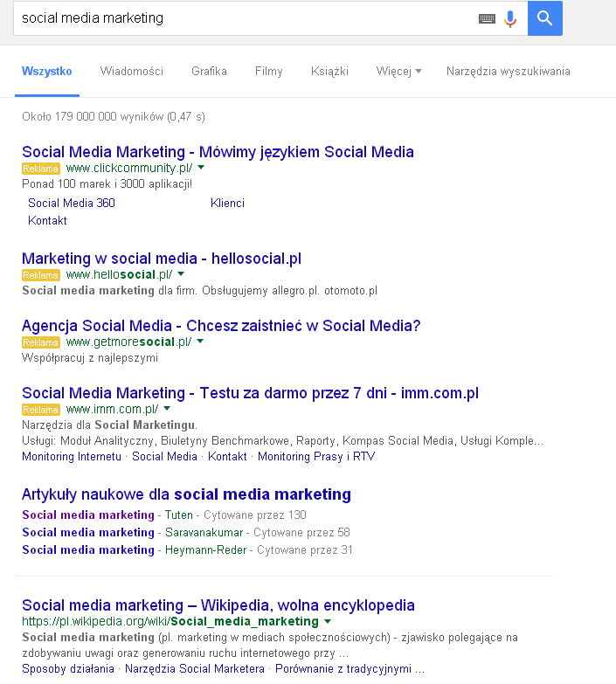616x684 pixels.
Task: Click inside the search query text field
Action: pos(245,18)
